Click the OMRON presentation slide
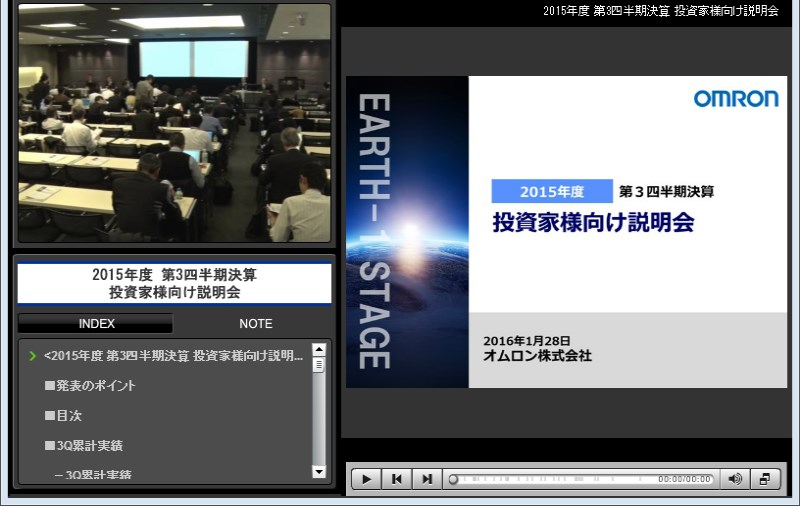 coord(566,232)
